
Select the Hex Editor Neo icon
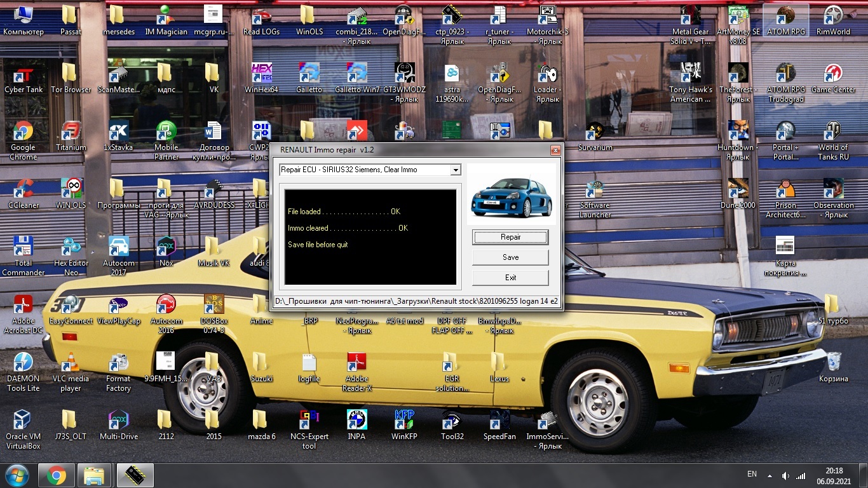(x=71, y=256)
